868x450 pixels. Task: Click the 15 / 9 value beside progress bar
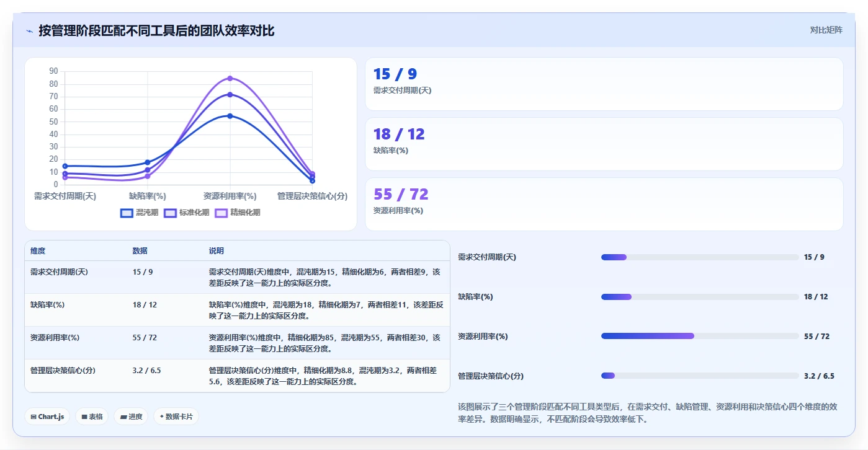[x=814, y=257]
